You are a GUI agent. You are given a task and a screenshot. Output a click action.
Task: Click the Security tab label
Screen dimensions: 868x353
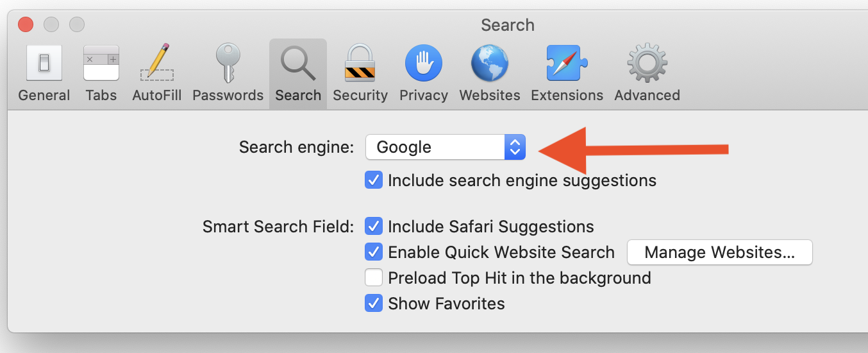click(360, 96)
